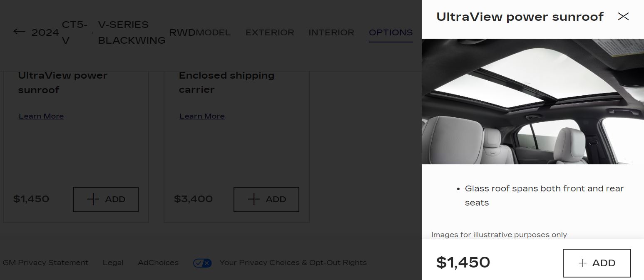
Task: Click the back arrow beside 2024
Action: pyautogui.click(x=19, y=32)
